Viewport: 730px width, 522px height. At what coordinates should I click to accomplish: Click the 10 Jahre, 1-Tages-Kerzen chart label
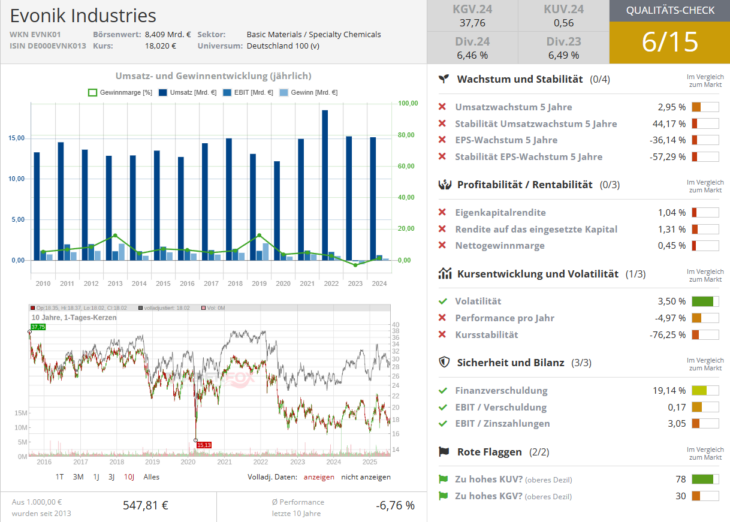[x=74, y=317]
